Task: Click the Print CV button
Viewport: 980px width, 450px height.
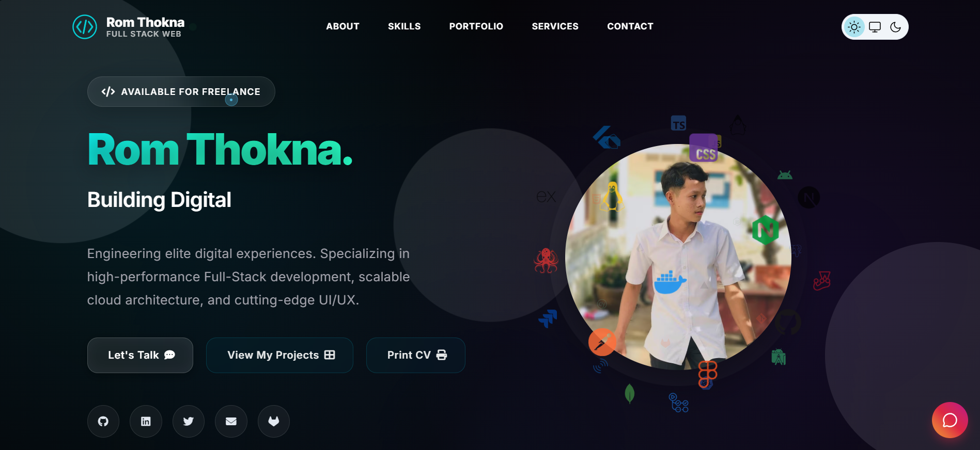Action: [x=416, y=355]
